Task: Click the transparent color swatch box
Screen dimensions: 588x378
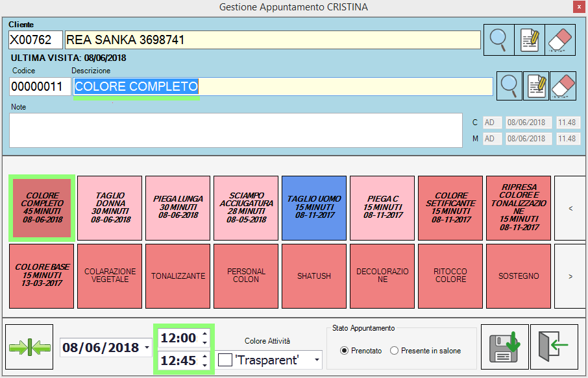Action: pyautogui.click(x=225, y=359)
